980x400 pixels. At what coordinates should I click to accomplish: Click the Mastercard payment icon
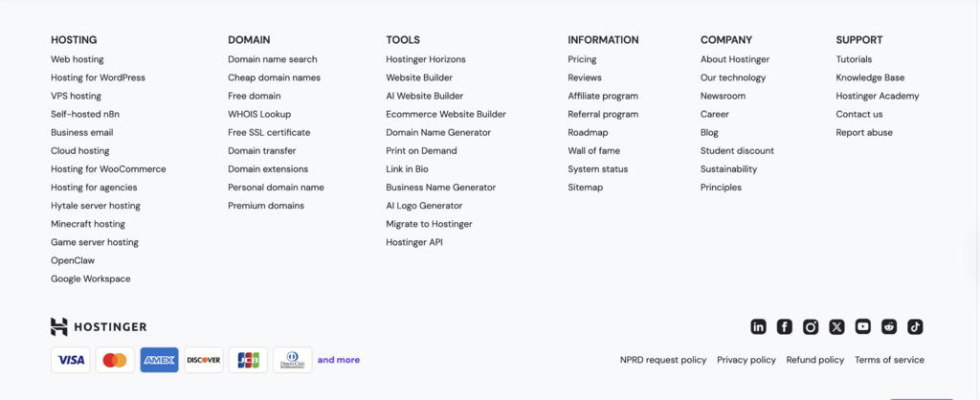115,360
